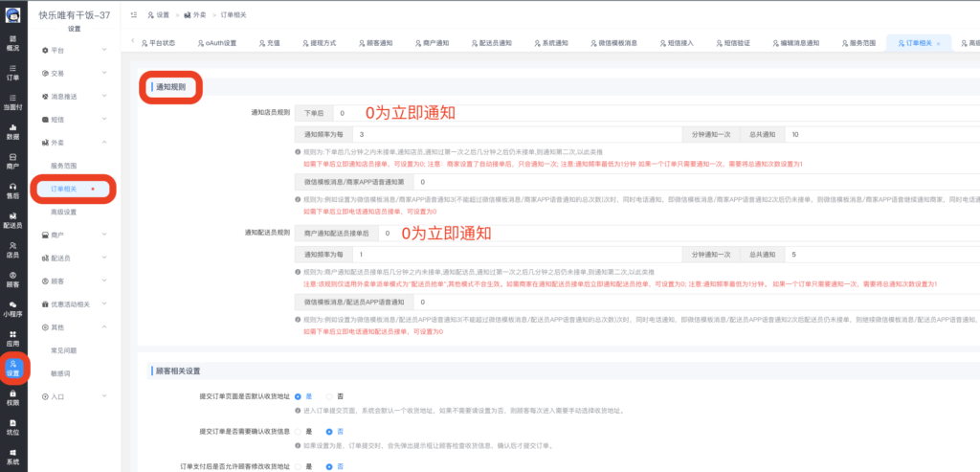Open the 数据 data icon in sidebar
This screenshot has height=472, width=980.
12,131
